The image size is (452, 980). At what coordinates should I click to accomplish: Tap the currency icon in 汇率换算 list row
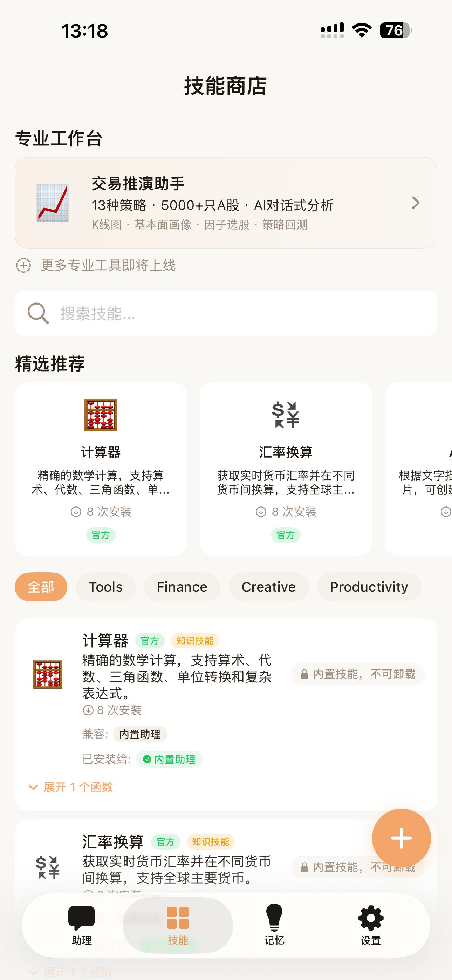[x=48, y=867]
